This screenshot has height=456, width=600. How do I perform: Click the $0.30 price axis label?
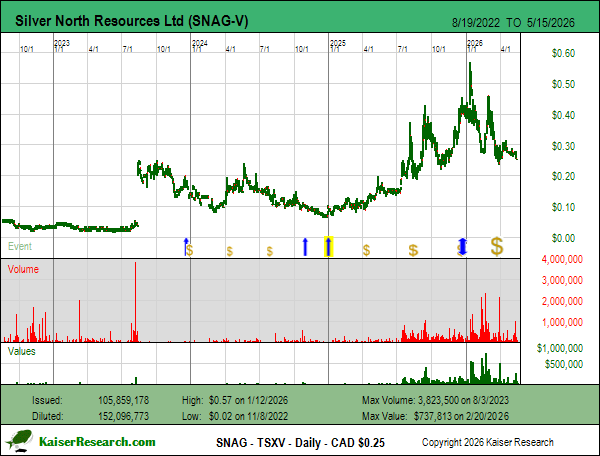coord(563,146)
